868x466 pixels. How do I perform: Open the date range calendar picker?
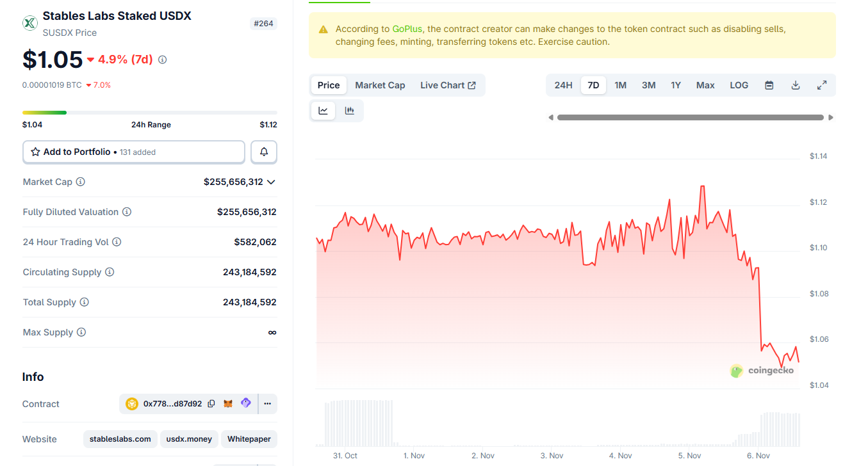tap(769, 84)
